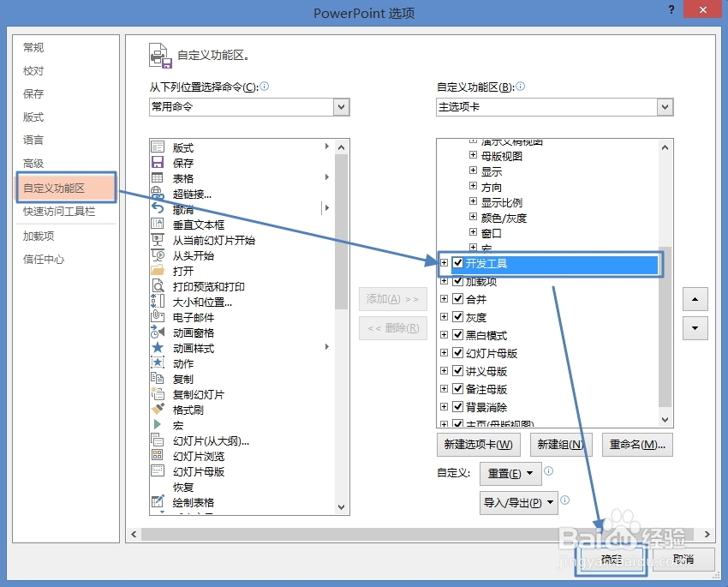Expand the 窗口 group

pyautogui.click(x=473, y=231)
